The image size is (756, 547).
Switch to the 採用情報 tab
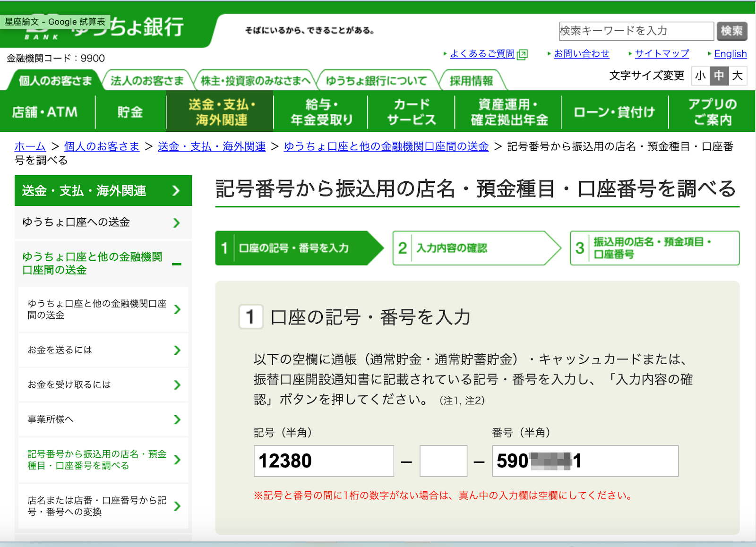471,81
